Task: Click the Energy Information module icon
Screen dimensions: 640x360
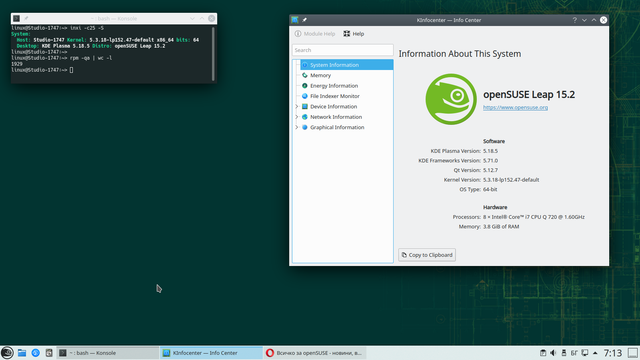Action: [304, 86]
